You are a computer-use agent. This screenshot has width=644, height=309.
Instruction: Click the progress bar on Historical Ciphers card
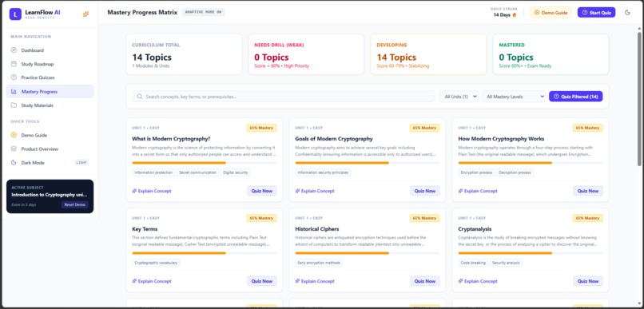[x=368, y=253]
